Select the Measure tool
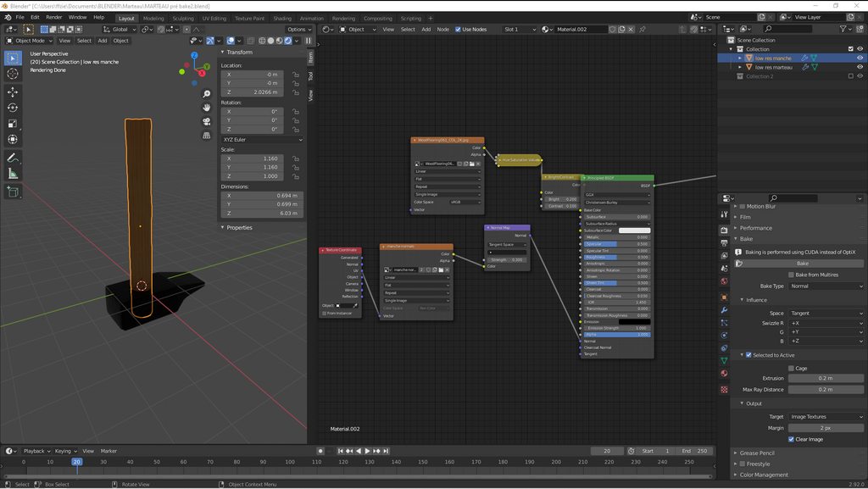 (x=13, y=174)
